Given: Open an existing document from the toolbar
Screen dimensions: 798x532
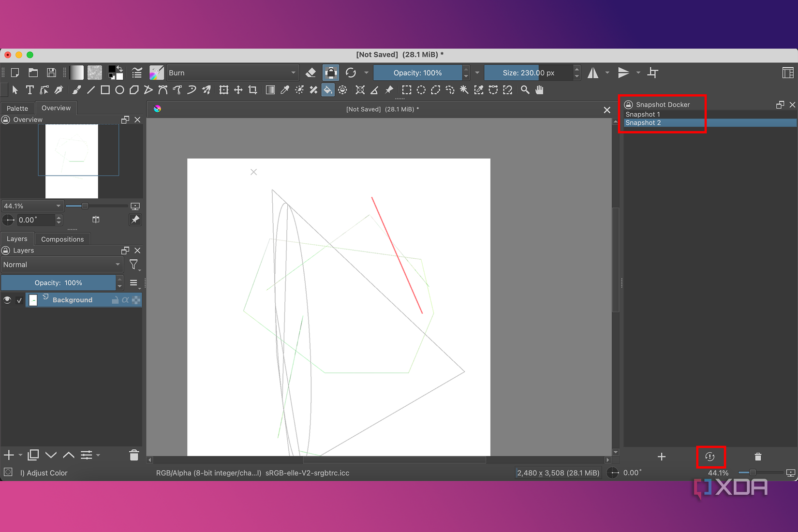Looking at the screenshot, I should [33, 73].
